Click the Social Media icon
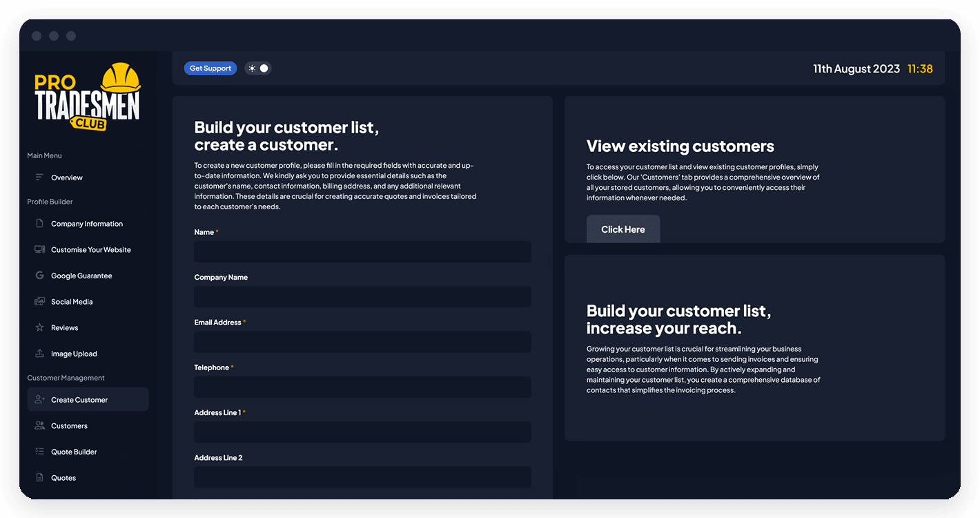Screen dimensions: 980x518 click(39, 302)
